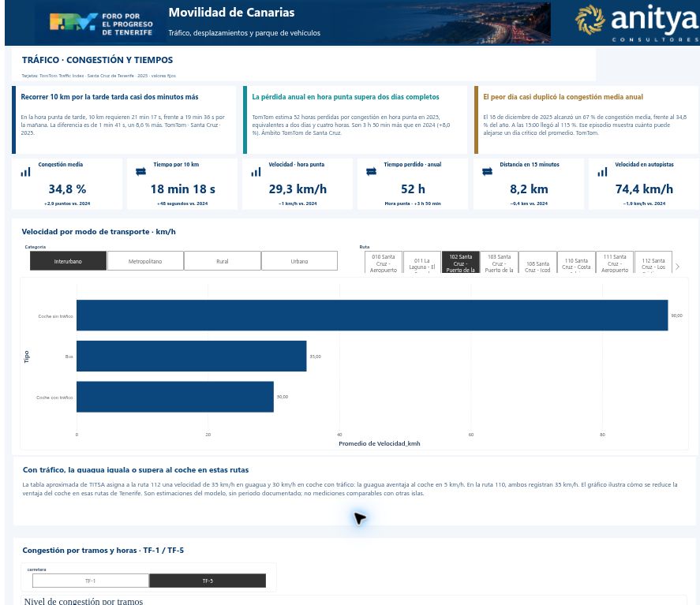Viewport: 700px width, 605px height.
Task: Click the 8,2 km value
Action: [x=529, y=189]
